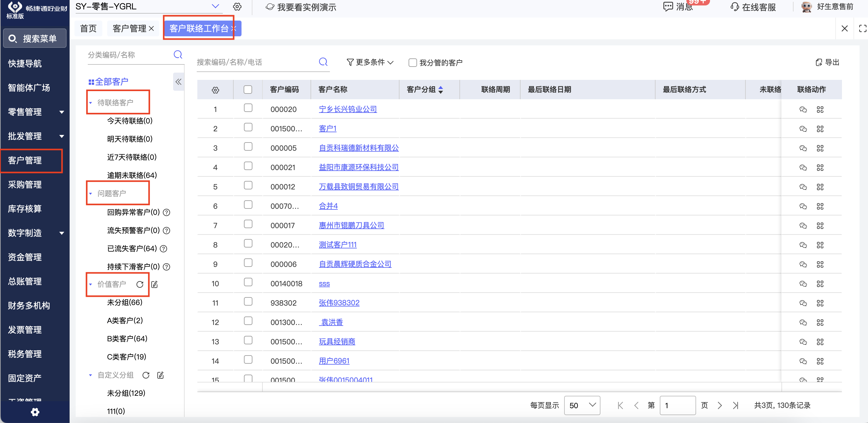Go to the next page arrow
Viewport: 868px width, 423px height.
[x=720, y=405]
